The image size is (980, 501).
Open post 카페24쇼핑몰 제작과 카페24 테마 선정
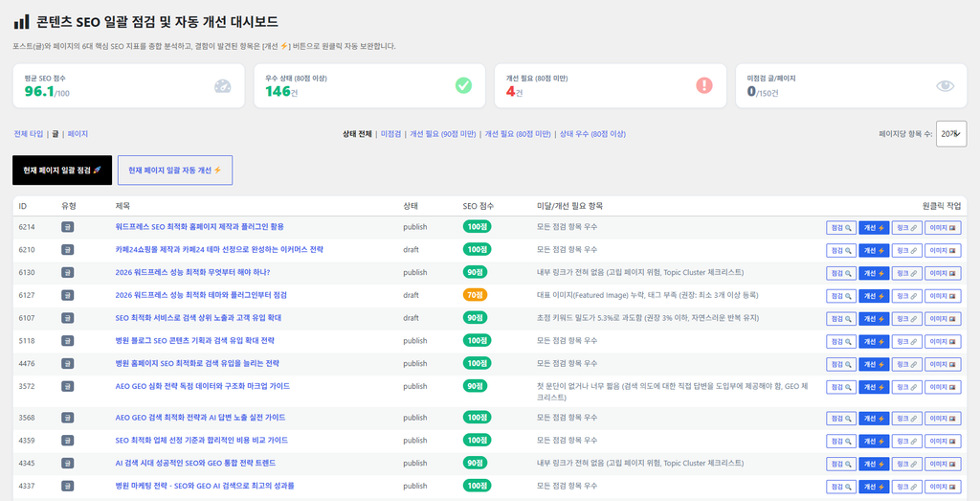pos(219,250)
